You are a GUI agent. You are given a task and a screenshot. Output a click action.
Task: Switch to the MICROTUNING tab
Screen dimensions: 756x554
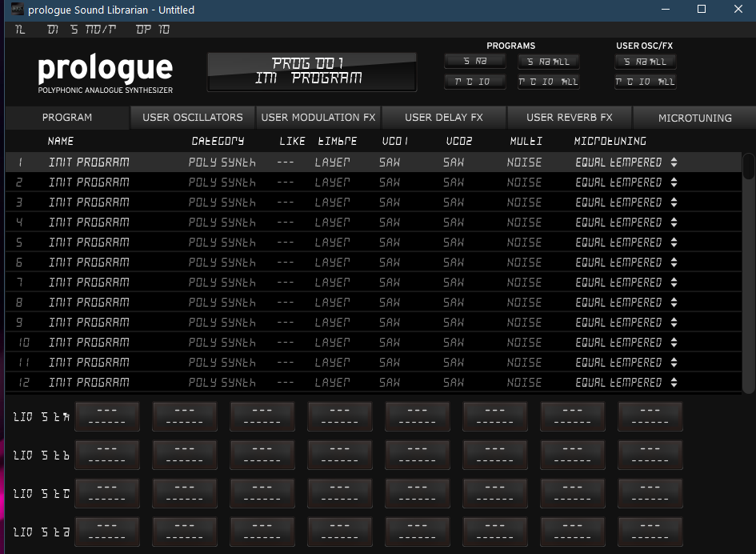(x=694, y=118)
